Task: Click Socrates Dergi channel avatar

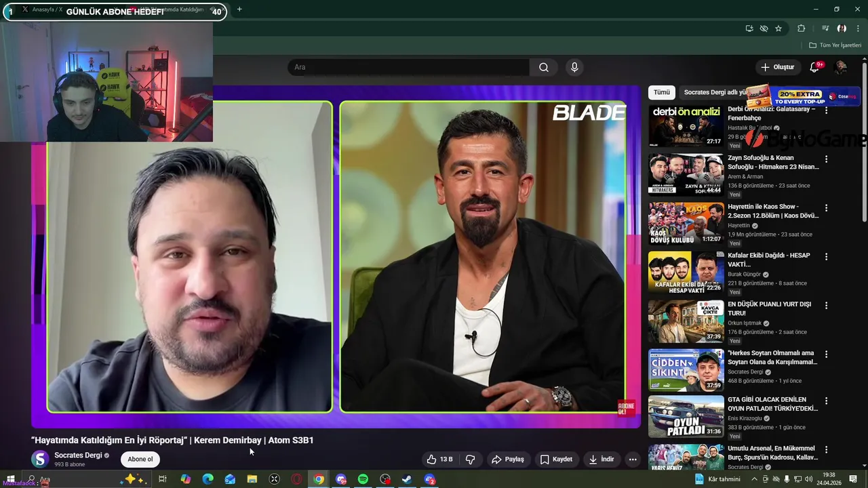Action: tap(40, 460)
